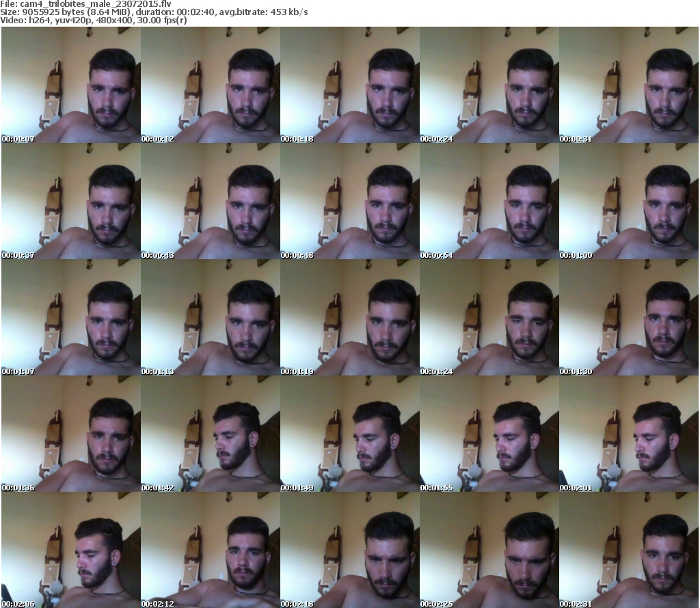700x608 pixels.
Task: Open the frame at timestamp 00:00:48
Action: pyautogui.click(x=349, y=201)
